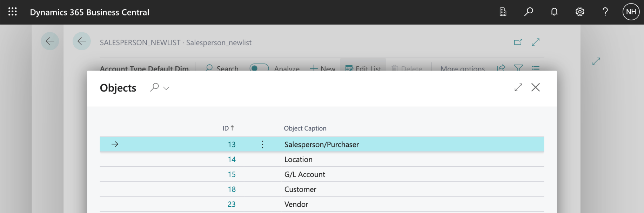
Task: Select object ID 18
Action: [x=232, y=189]
